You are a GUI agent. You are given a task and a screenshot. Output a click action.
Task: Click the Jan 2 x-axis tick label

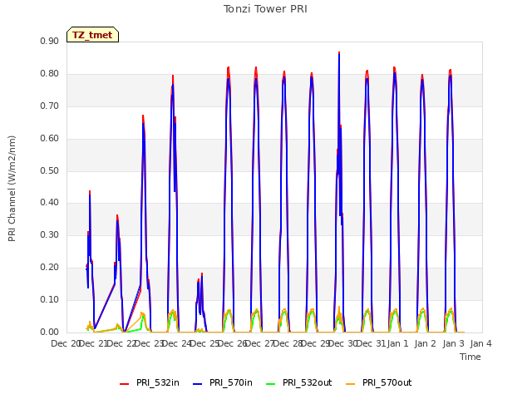[426, 343]
